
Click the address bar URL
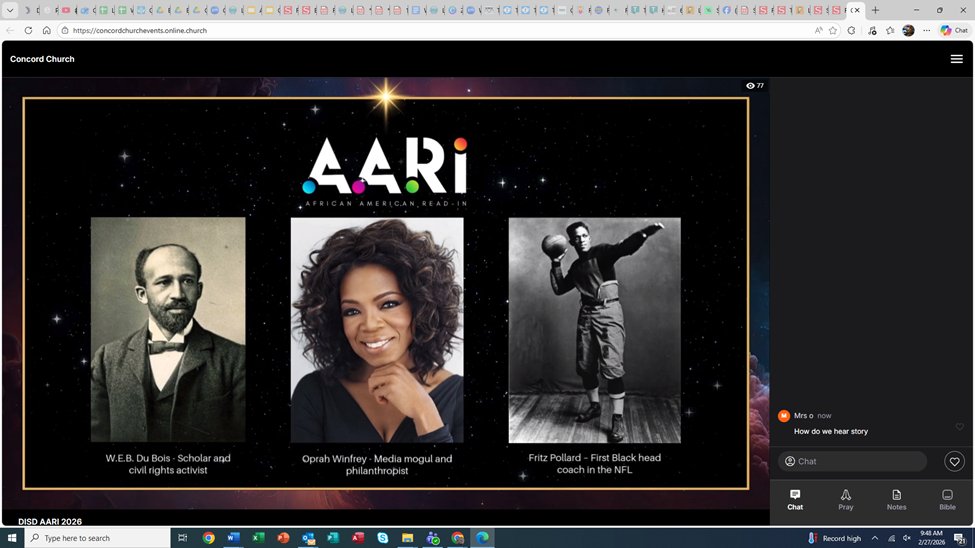[x=140, y=30]
